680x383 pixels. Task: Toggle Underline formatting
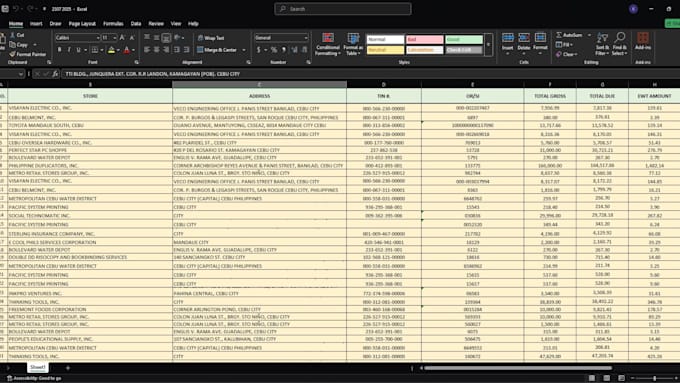coord(78,50)
